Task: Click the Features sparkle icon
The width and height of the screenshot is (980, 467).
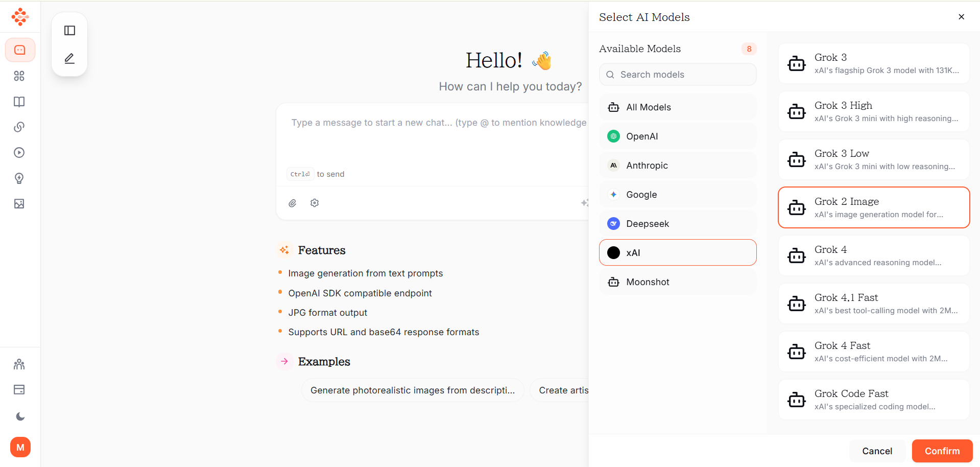Action: [x=284, y=250]
